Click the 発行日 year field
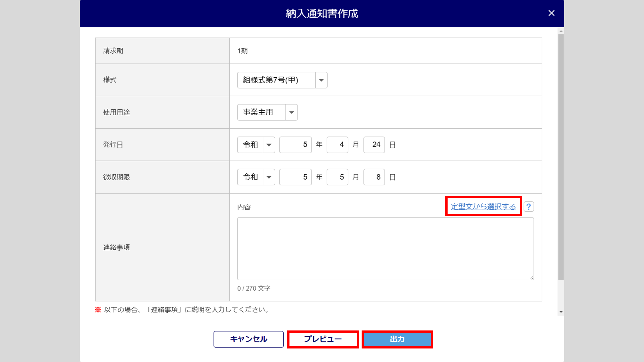644x362 pixels. click(x=295, y=145)
